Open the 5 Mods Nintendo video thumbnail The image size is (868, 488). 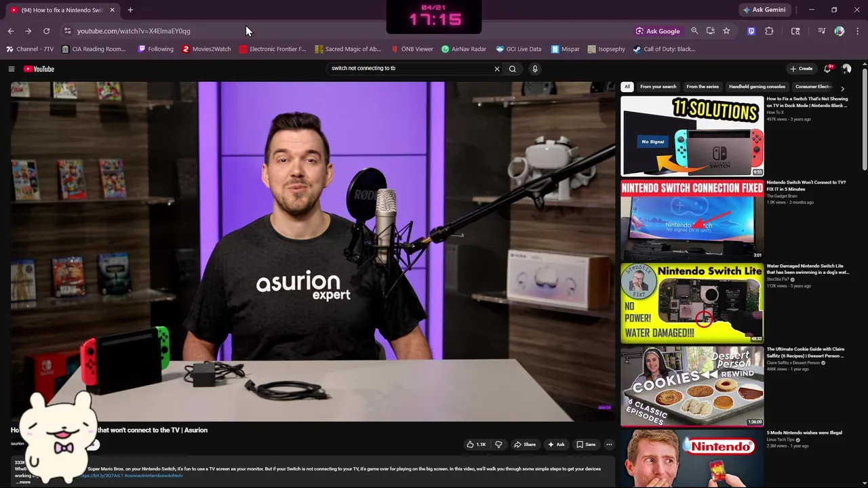692,459
